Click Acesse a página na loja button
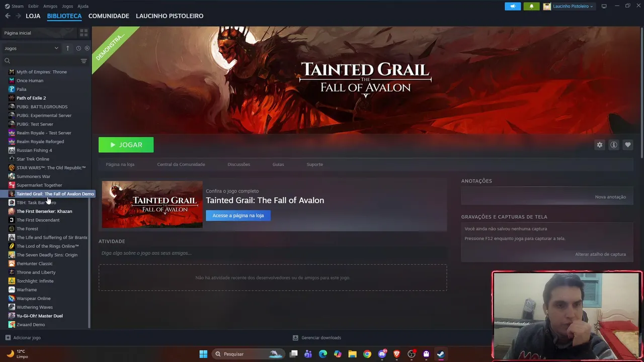This screenshot has width=644, height=362. tap(238, 216)
